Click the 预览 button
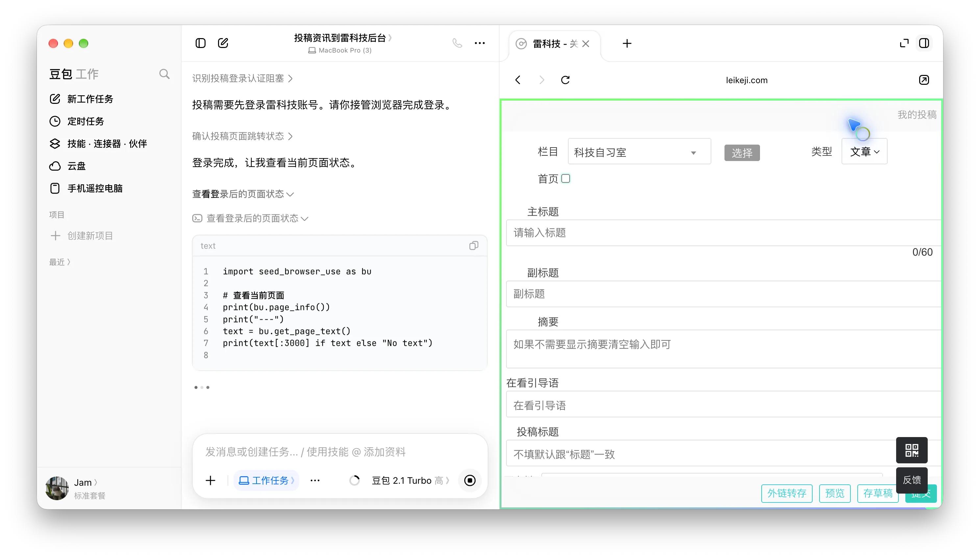Screen dimensions: 980x558 (x=835, y=493)
